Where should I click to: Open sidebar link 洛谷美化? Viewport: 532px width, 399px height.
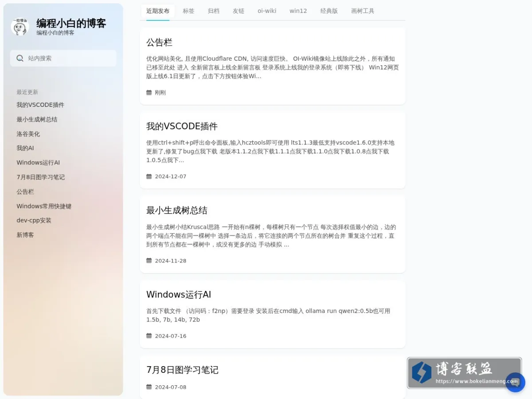point(28,134)
